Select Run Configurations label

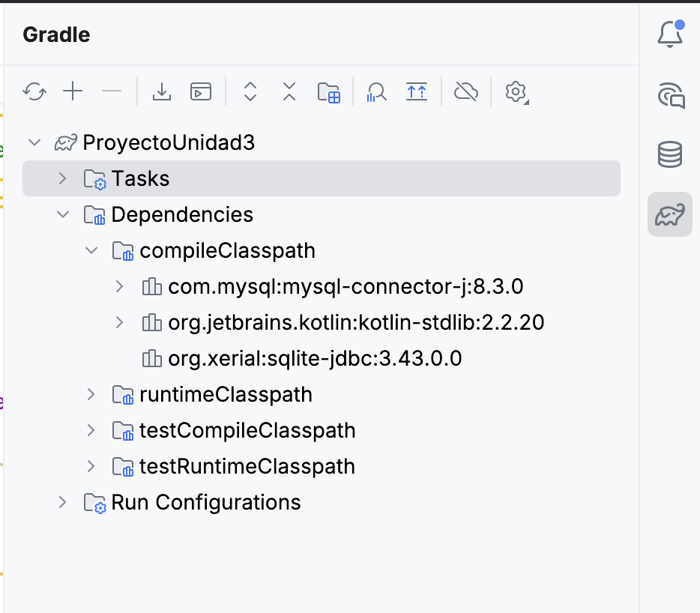pos(206,502)
